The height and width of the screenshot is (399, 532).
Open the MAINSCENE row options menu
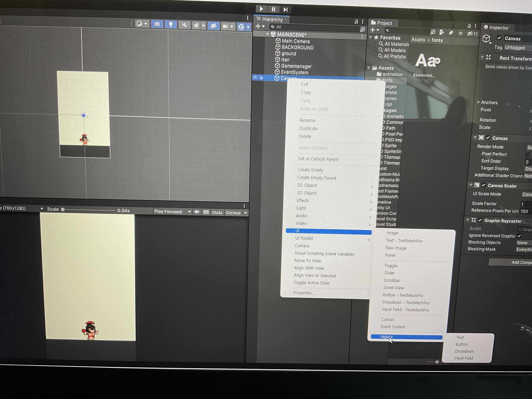point(362,37)
